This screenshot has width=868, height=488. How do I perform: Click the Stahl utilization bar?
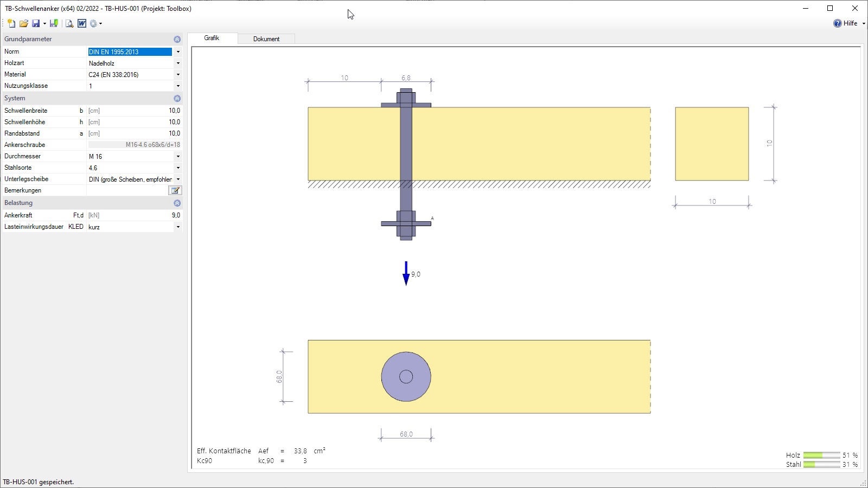click(821, 465)
